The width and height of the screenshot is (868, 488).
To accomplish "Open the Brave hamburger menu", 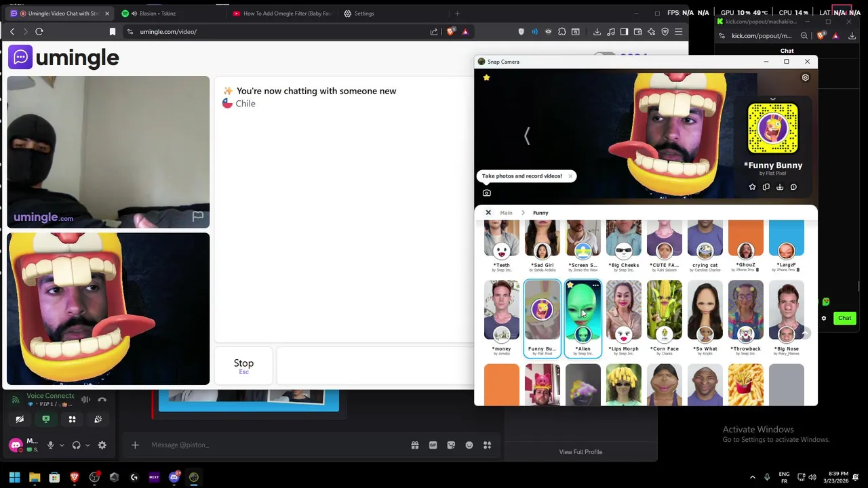I will point(678,31).
